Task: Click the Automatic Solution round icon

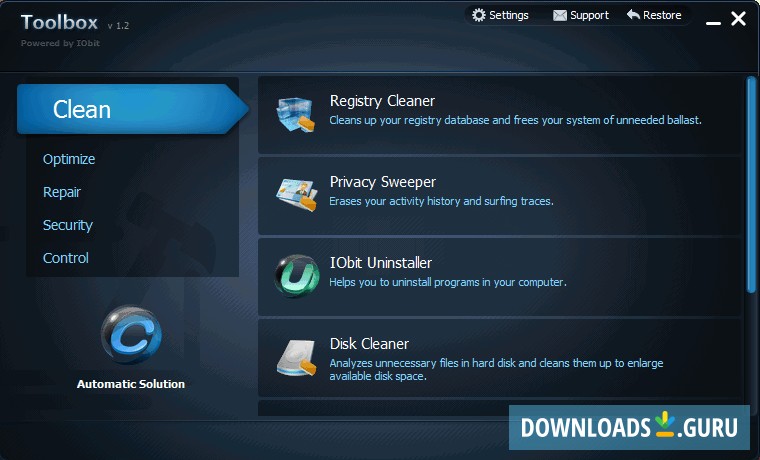Action: 131,334
